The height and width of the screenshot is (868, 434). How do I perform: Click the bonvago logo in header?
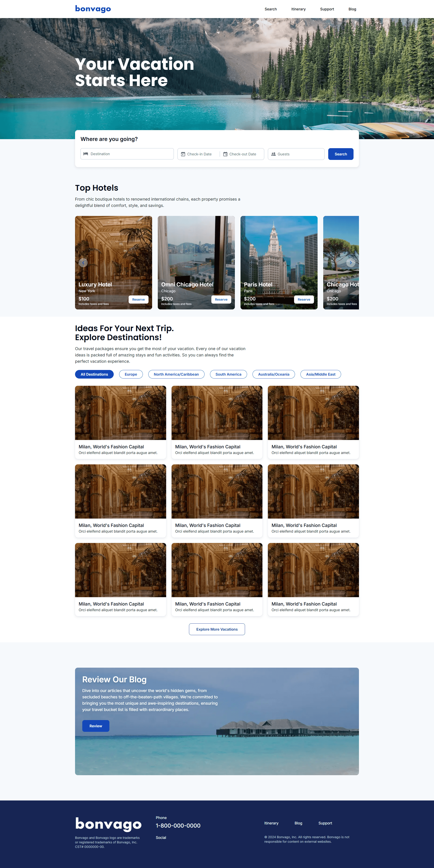tap(93, 9)
